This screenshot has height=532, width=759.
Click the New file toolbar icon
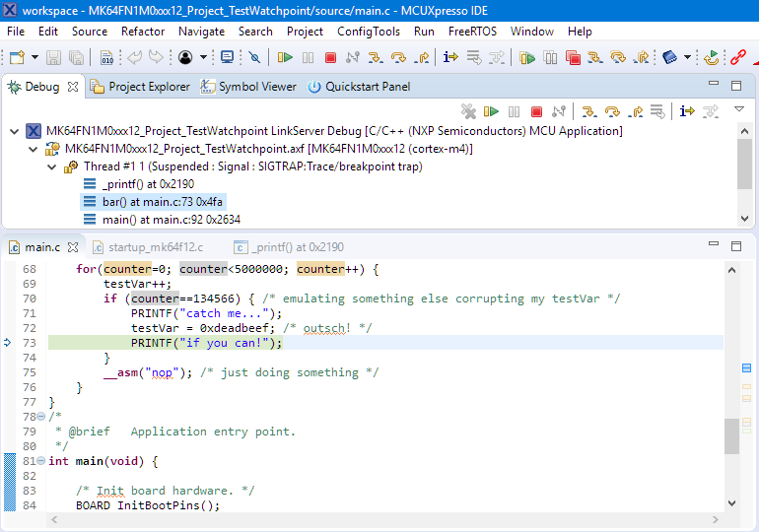pyautogui.click(x=16, y=58)
